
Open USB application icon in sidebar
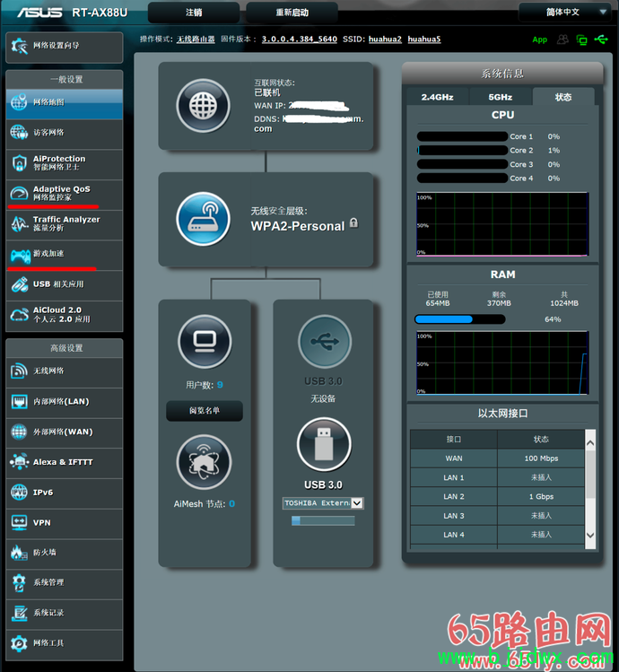point(20,284)
